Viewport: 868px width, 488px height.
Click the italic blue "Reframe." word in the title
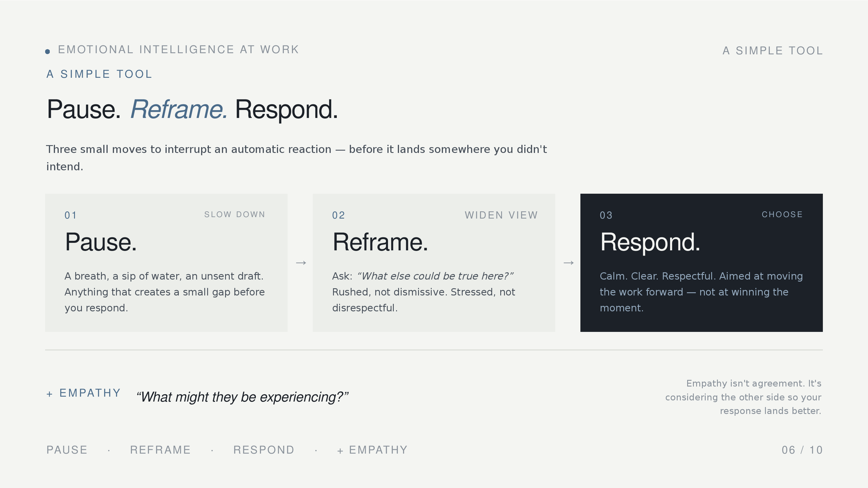179,110
